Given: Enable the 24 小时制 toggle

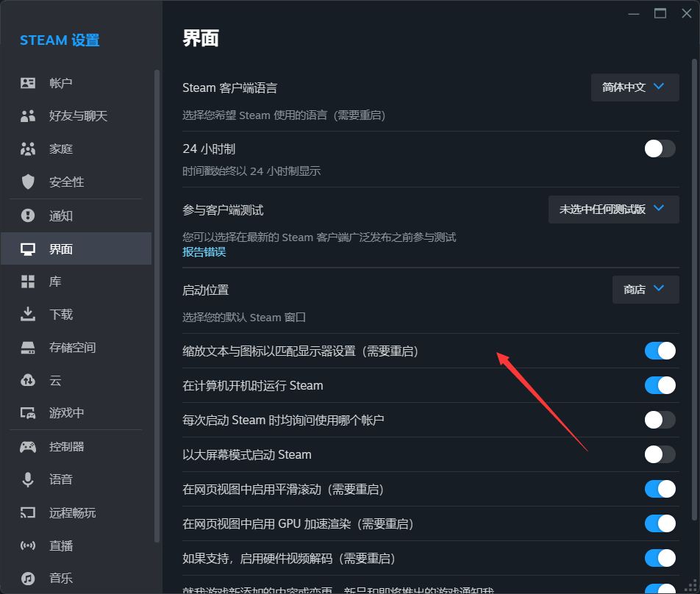Looking at the screenshot, I should click(x=660, y=148).
